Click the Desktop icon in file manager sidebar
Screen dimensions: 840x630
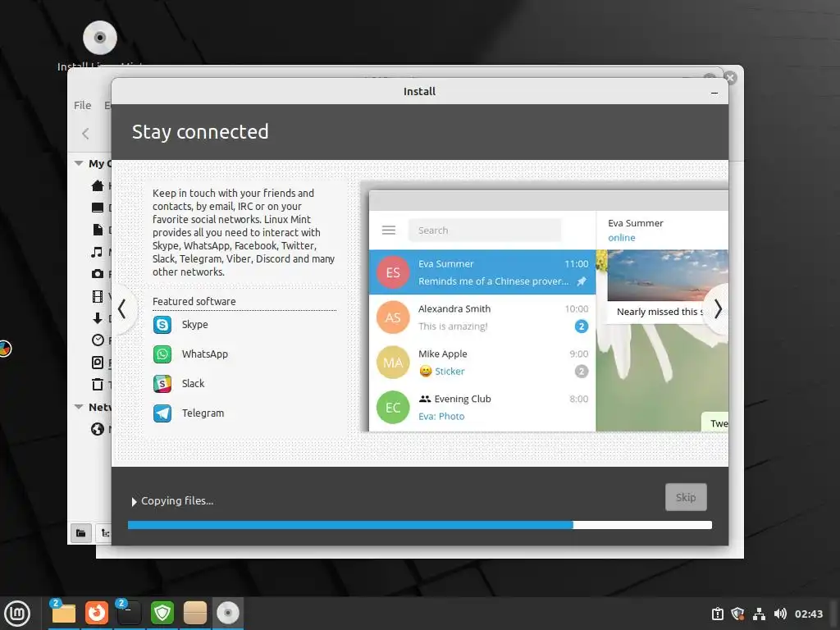(98, 208)
